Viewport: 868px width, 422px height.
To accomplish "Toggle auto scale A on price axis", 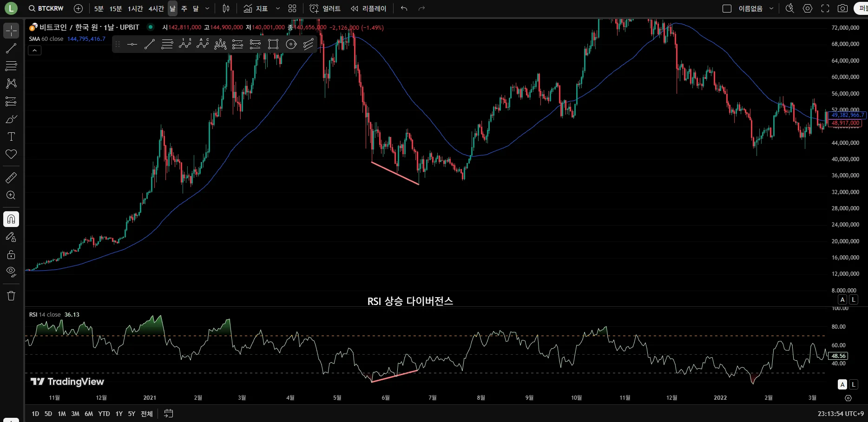I will coord(842,299).
